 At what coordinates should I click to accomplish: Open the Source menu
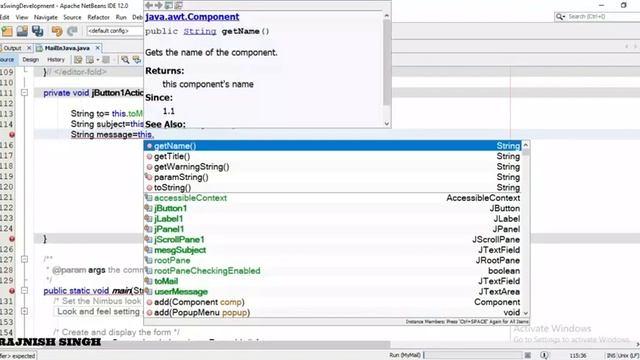pos(72,18)
